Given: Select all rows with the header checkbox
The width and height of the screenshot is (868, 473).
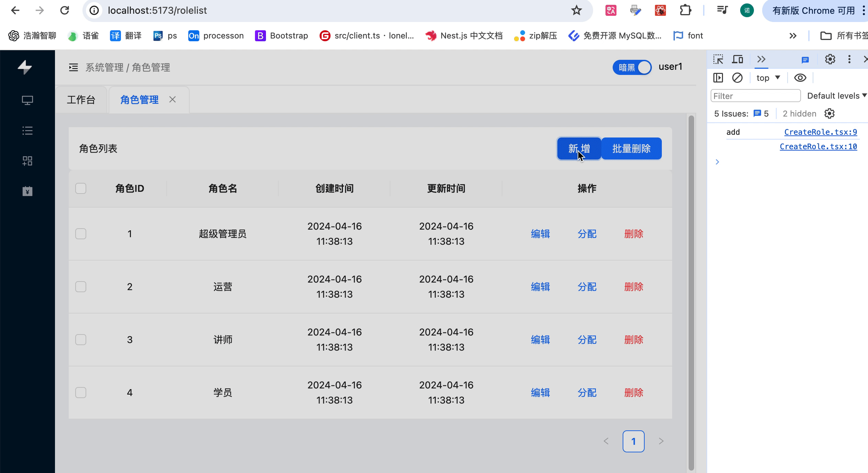Looking at the screenshot, I should point(81,188).
